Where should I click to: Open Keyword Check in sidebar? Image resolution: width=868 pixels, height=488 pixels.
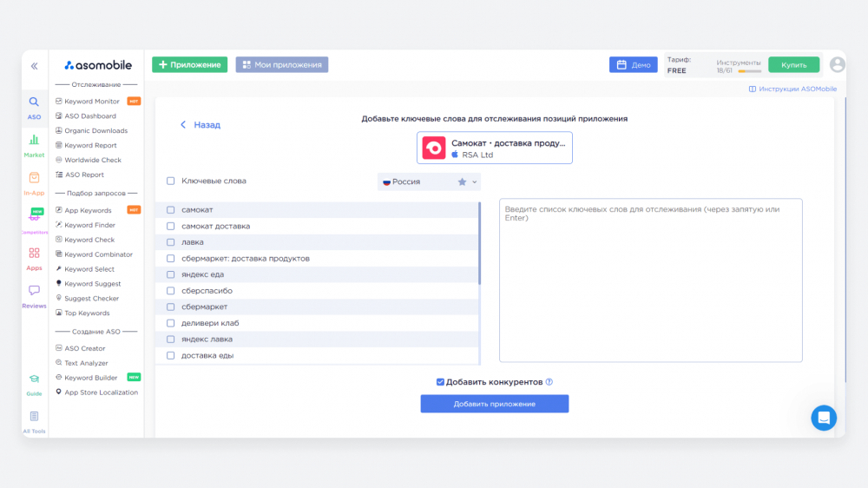pos(89,240)
